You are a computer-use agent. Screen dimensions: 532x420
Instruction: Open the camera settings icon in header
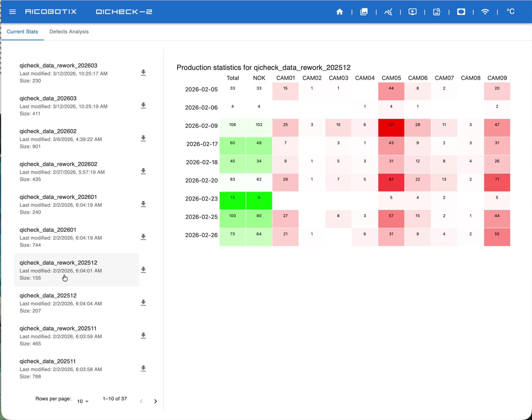[x=437, y=12]
